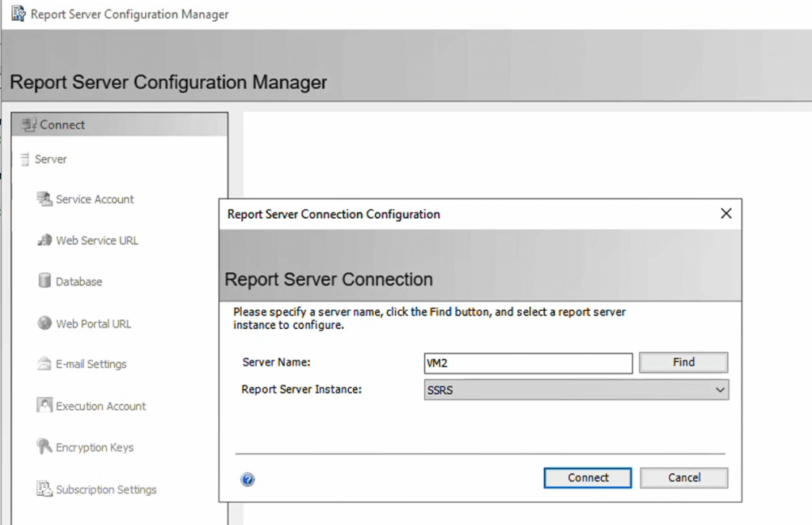Expand the Report Server Instance dropdown
Viewport: 812px width, 525px height.
(719, 390)
